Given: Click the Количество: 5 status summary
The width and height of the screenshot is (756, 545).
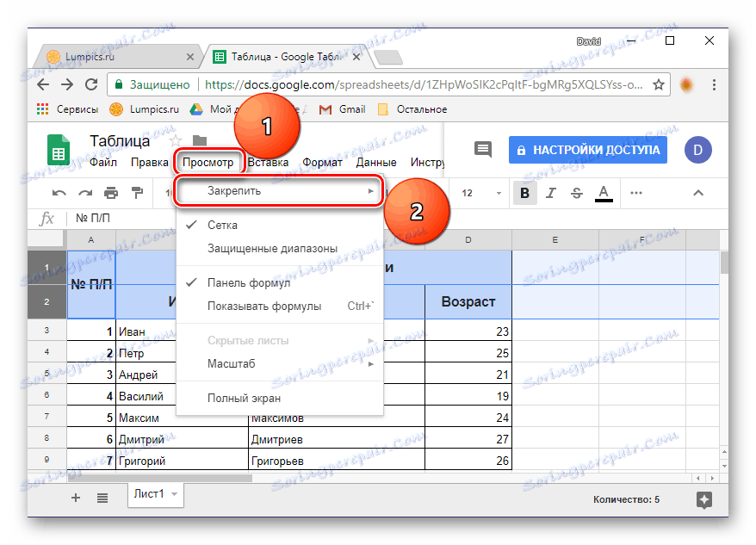Looking at the screenshot, I should [x=626, y=499].
